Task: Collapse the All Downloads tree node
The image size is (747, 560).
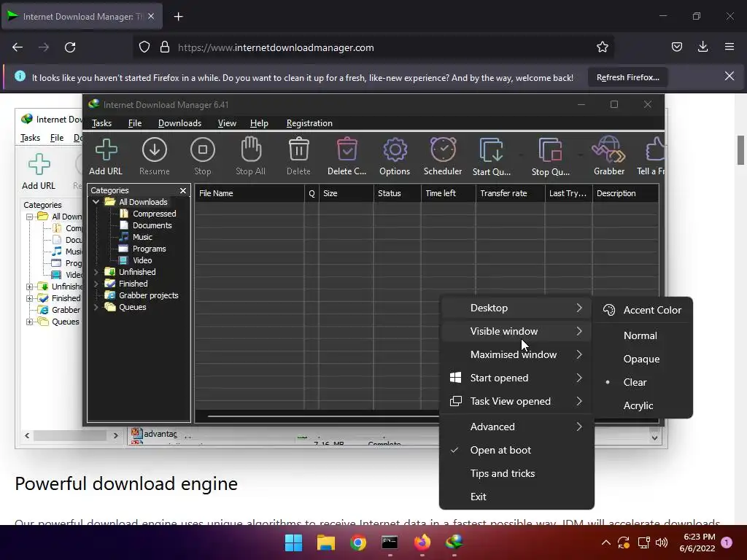Action: [x=96, y=202]
